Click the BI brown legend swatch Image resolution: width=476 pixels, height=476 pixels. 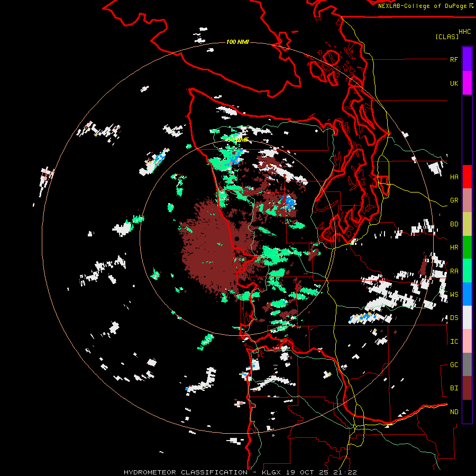[467, 388]
